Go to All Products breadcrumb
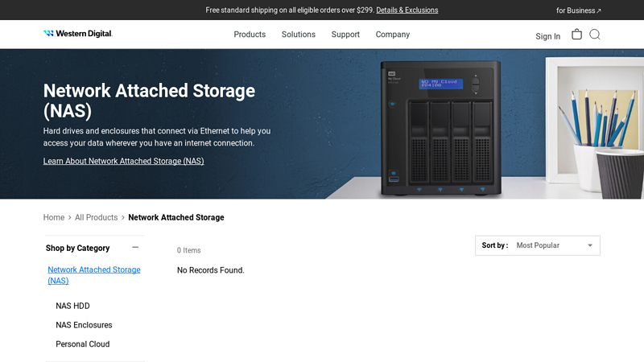The height and width of the screenshot is (362, 644). tap(96, 217)
